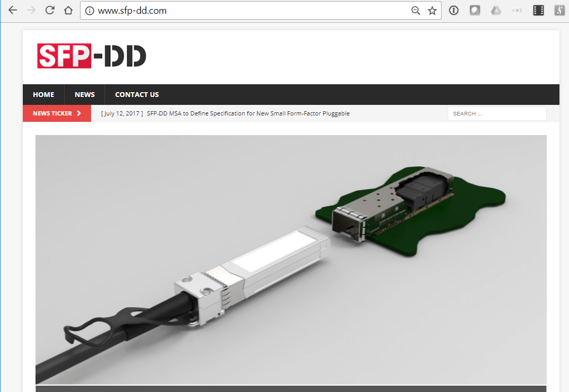Screen dimensions: 569x392
Task: Open the password asterisk extension
Action: click(517, 10)
